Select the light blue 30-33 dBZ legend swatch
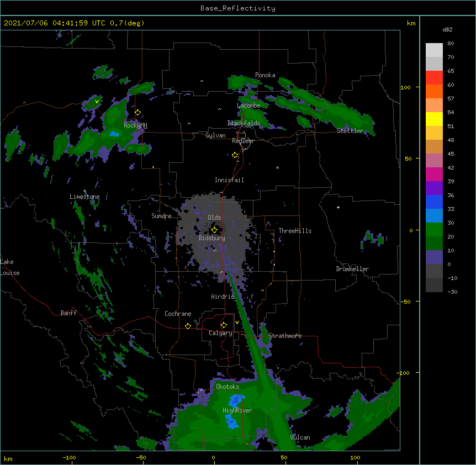 [x=434, y=216]
